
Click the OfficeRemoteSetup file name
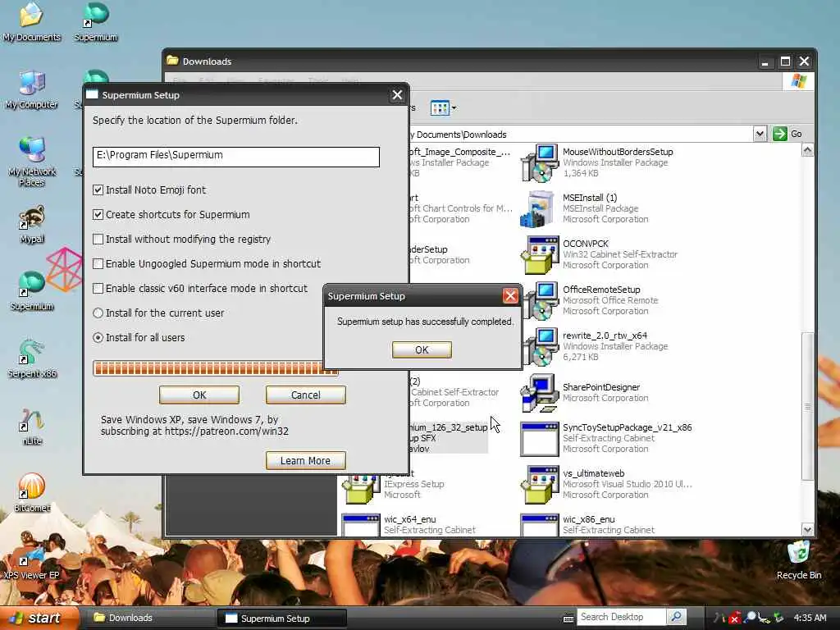(601, 290)
